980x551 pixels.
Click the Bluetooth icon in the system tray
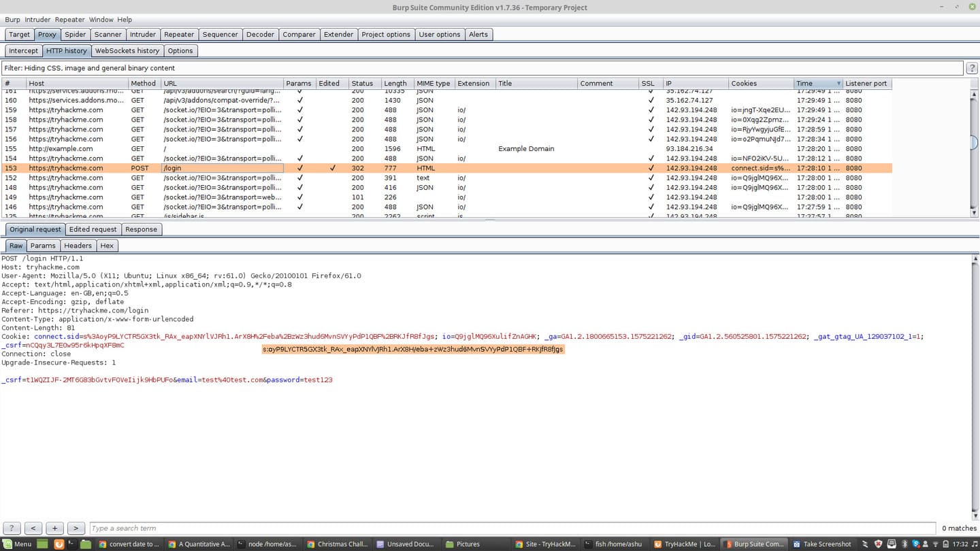click(x=904, y=544)
